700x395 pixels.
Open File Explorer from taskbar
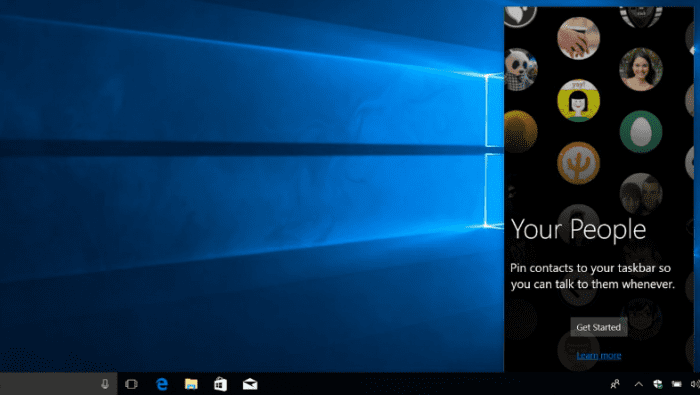pos(191,384)
